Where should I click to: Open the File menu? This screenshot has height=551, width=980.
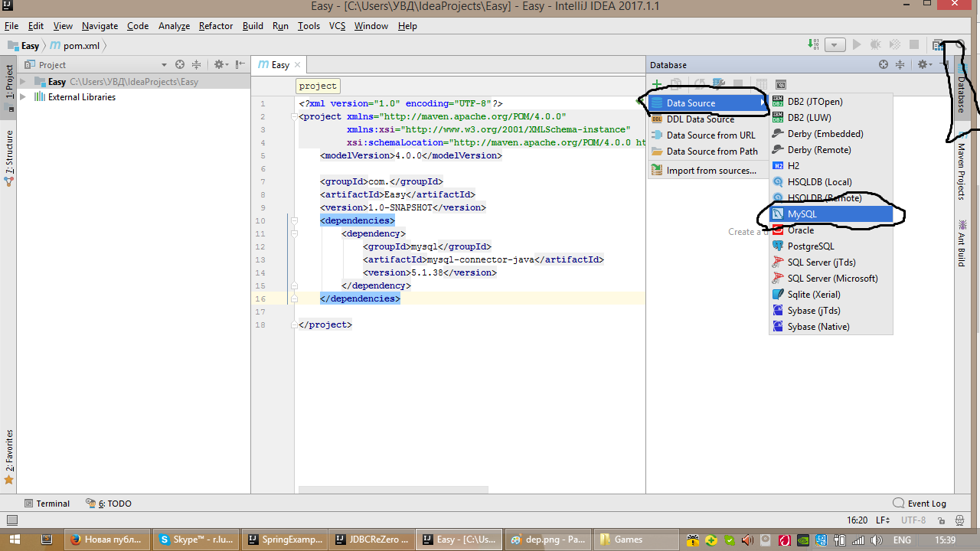[x=11, y=26]
